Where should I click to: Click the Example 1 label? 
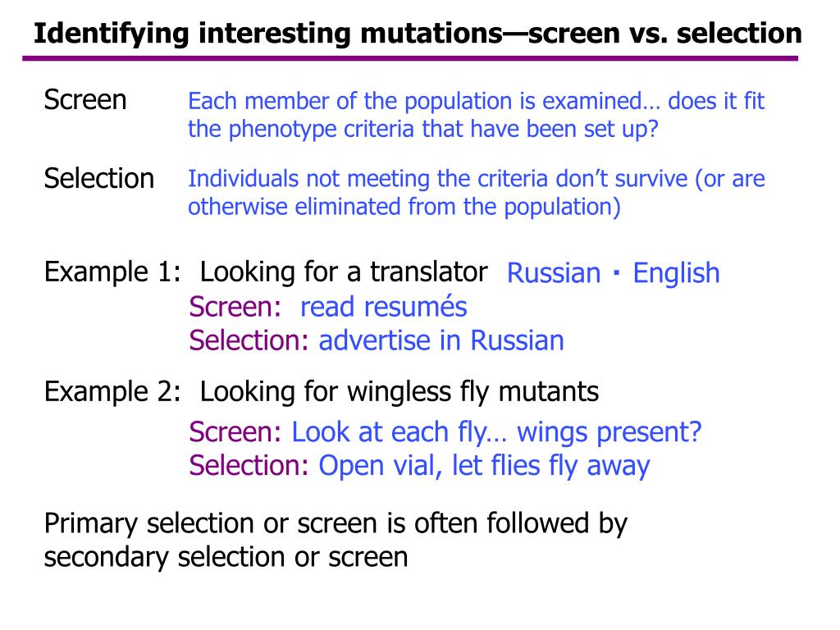pos(112,272)
